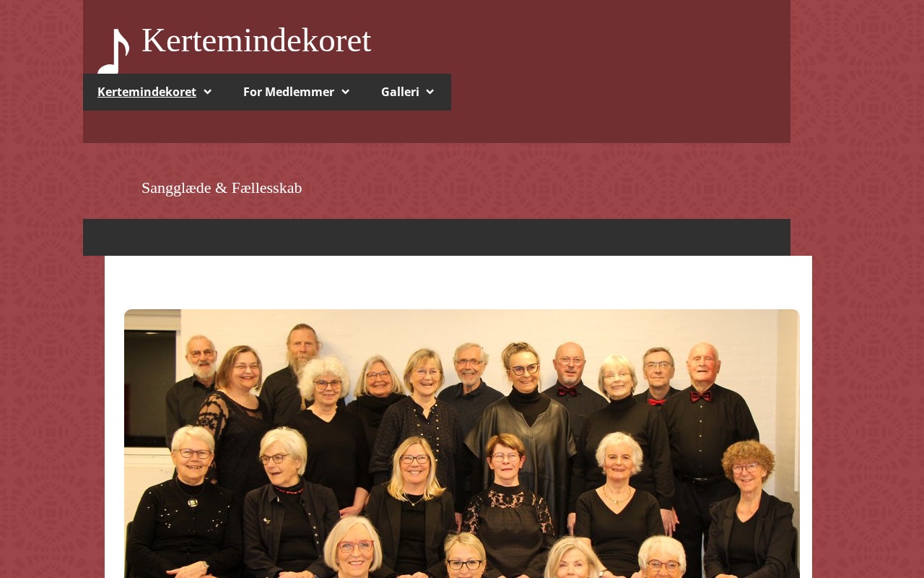924x578 pixels.
Task: Click the music note logo icon
Action: tap(113, 51)
